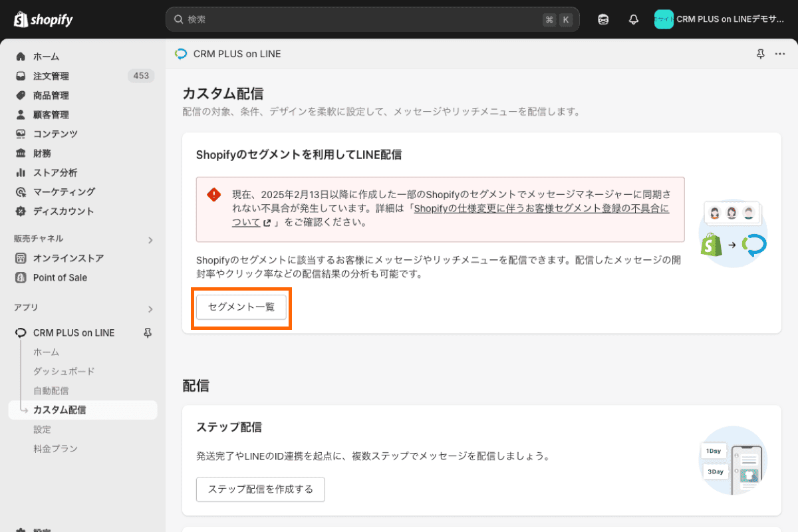
Task: Click the 配信 section heading
Action: pos(196,385)
